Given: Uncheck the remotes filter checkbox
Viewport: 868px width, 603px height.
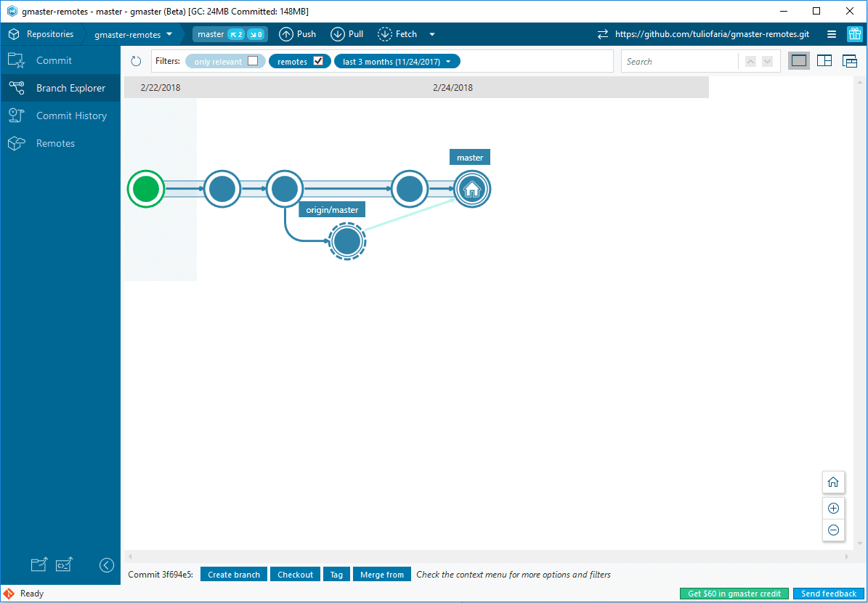Looking at the screenshot, I should coord(317,61).
